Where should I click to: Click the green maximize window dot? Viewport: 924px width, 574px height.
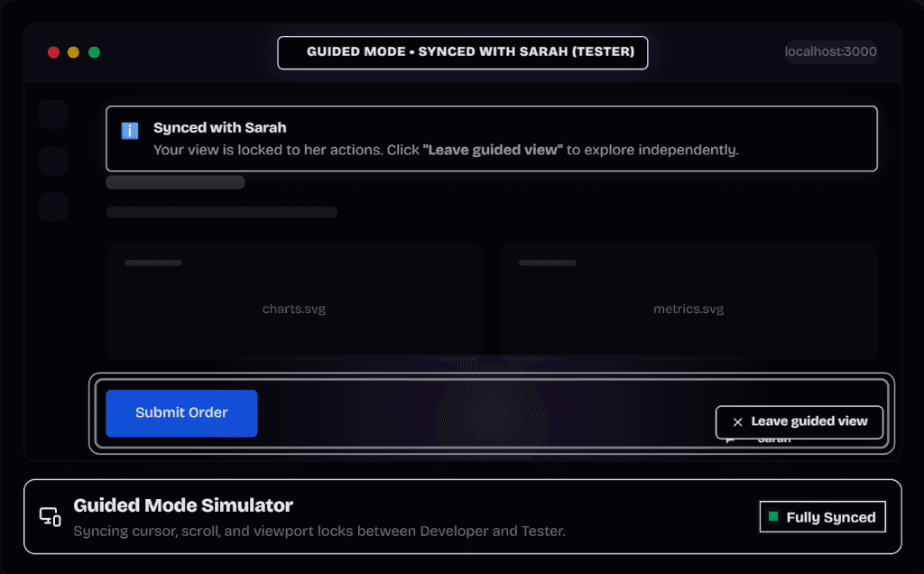(x=94, y=52)
